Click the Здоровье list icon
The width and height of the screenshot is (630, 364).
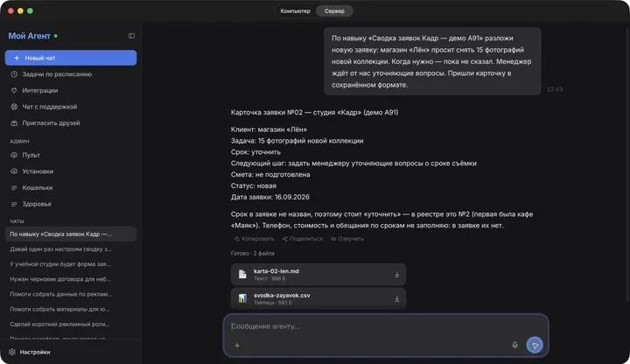[x=14, y=204]
